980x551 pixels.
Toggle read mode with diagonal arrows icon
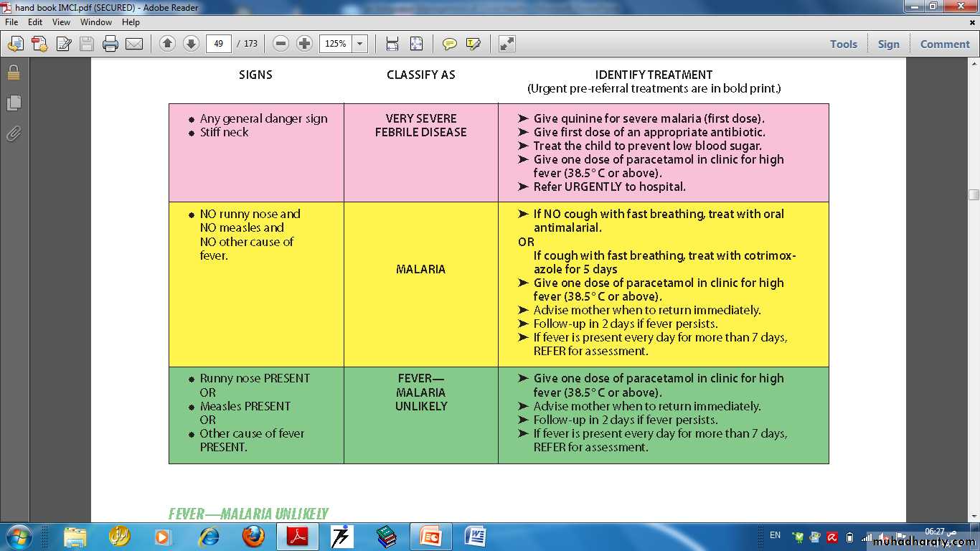click(x=507, y=44)
